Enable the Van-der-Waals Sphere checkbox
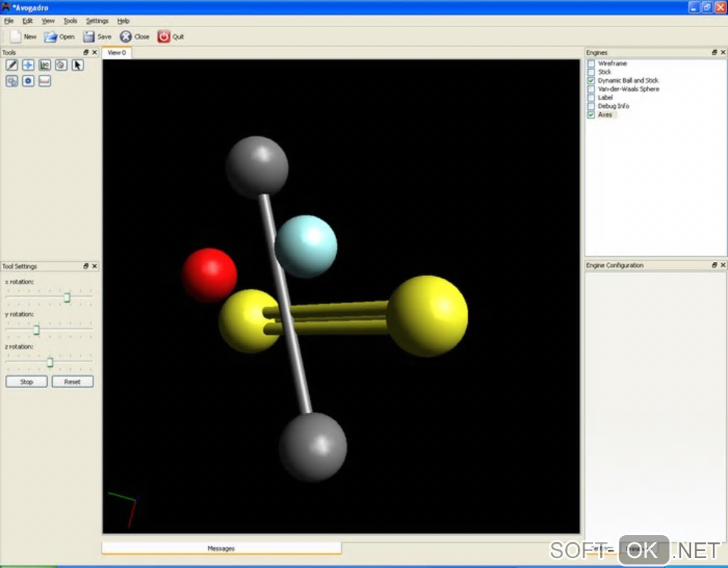 pyautogui.click(x=591, y=89)
